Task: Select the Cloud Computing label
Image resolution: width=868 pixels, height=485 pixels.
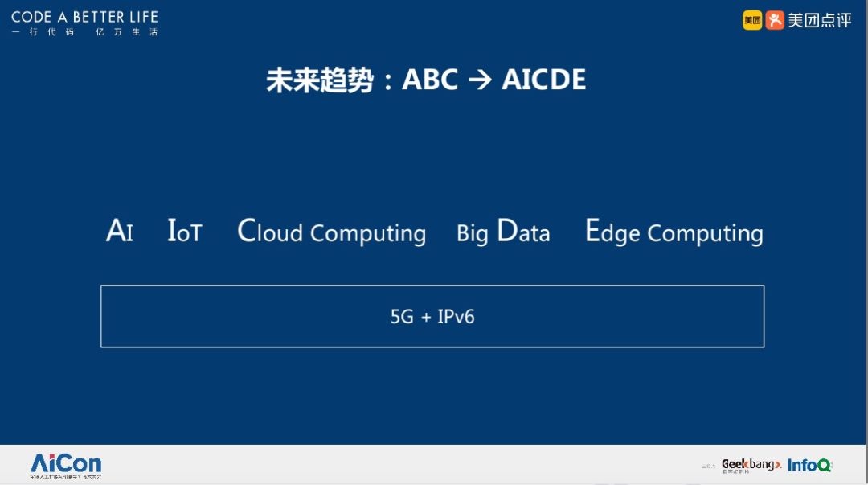Action: (x=331, y=232)
